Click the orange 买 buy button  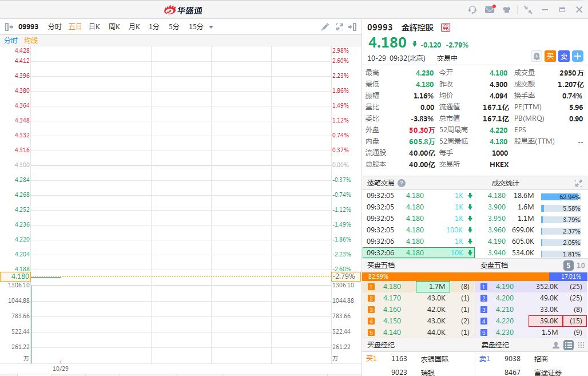click(x=550, y=56)
